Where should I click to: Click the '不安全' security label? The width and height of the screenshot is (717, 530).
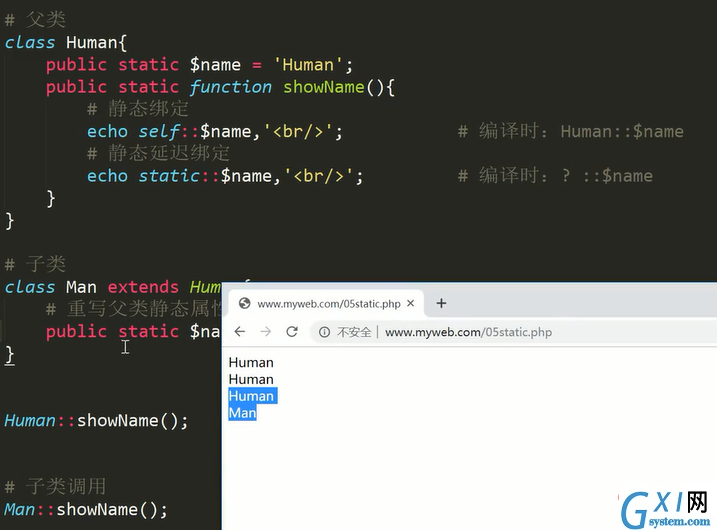(354, 332)
